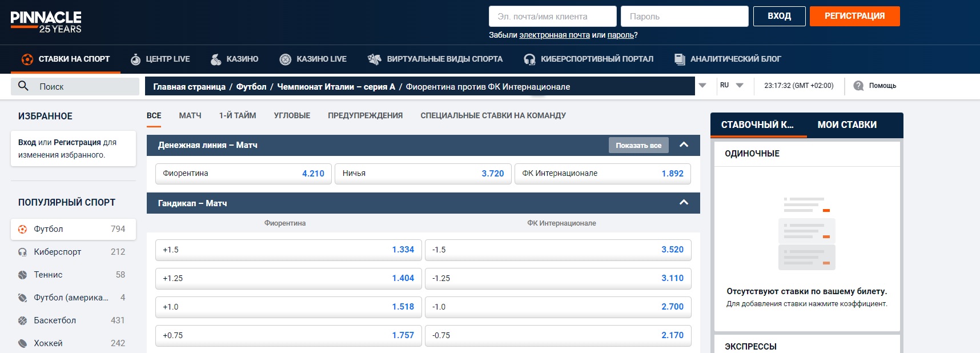The height and width of the screenshot is (353, 980).
Task: Open Виртуальные виды спорта
Action: pos(435,59)
